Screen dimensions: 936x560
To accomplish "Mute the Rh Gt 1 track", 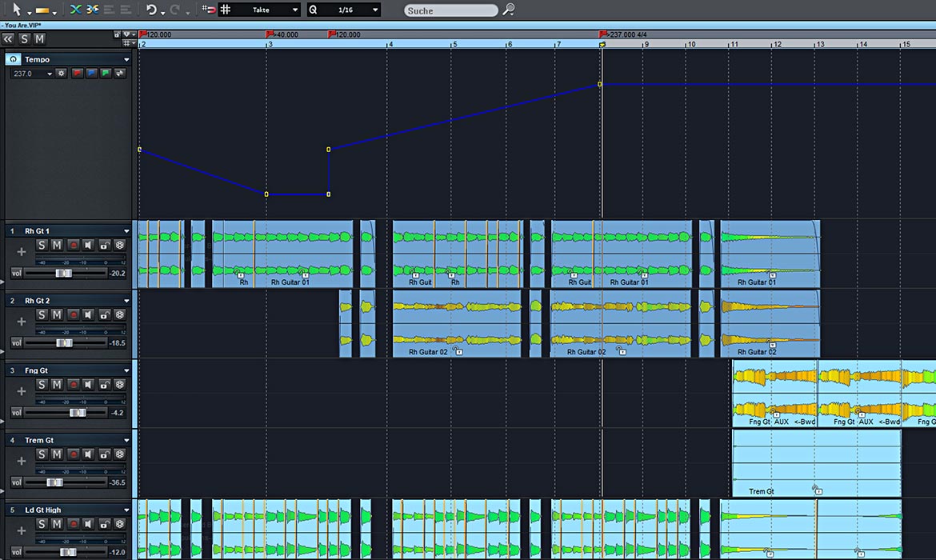I will point(57,245).
